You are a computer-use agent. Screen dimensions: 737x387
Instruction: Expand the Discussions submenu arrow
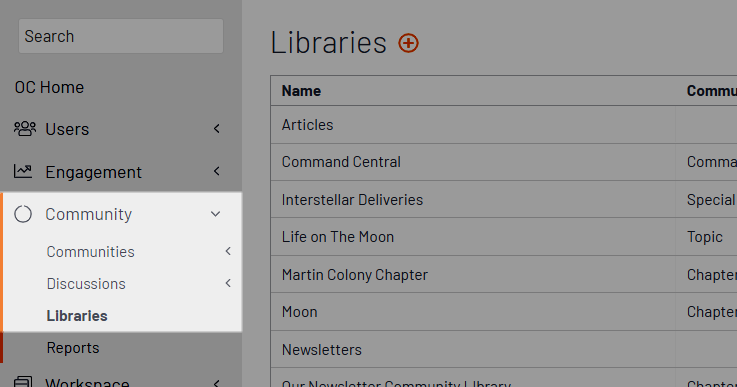228,283
